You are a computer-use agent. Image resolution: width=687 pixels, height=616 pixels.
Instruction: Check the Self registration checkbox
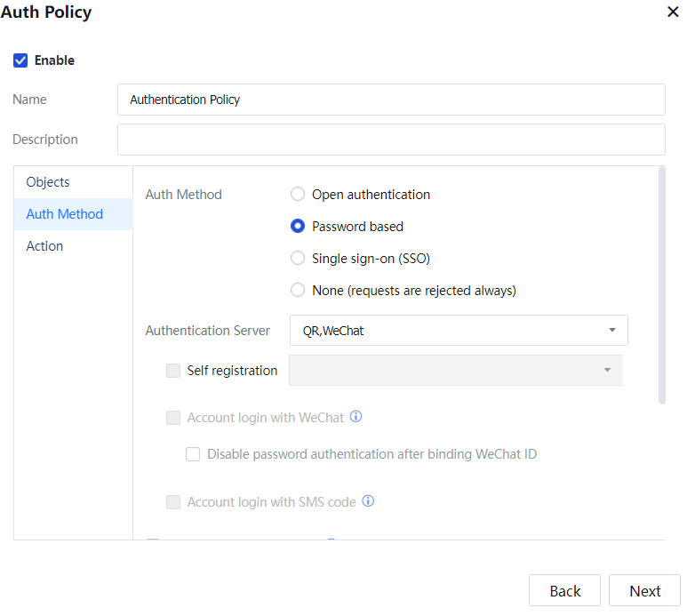(x=173, y=371)
